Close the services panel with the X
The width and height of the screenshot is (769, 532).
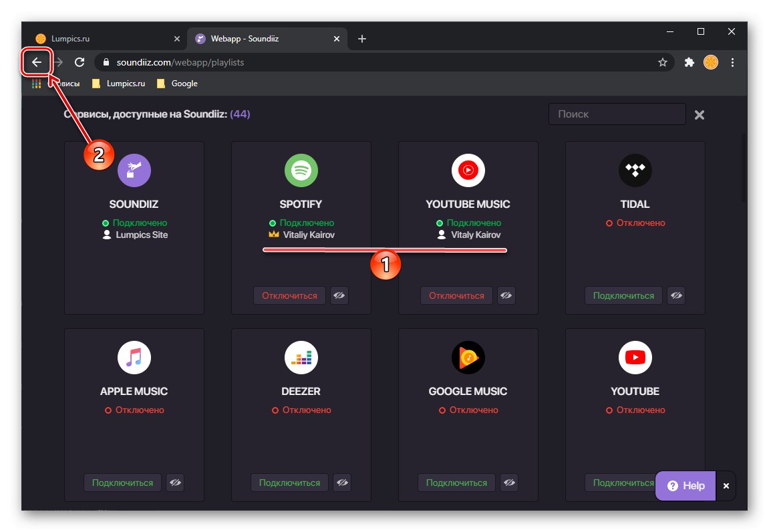tap(700, 115)
